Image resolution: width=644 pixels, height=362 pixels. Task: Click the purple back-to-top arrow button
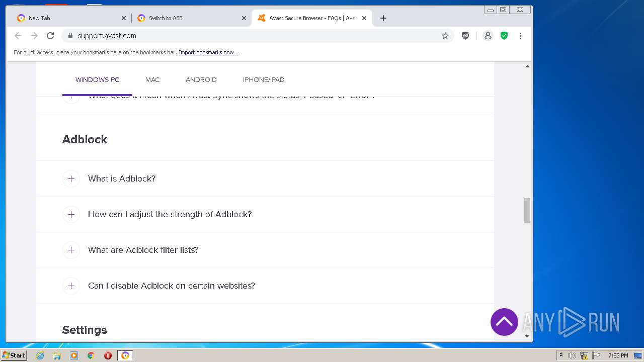pos(504,322)
